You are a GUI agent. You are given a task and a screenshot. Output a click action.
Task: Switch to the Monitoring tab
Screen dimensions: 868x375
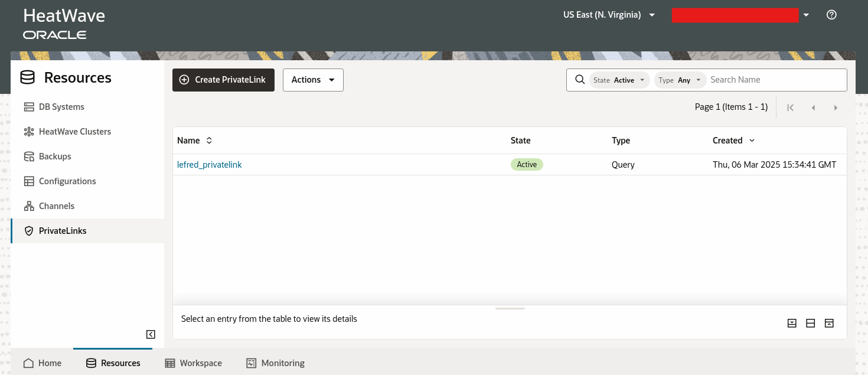pos(275,363)
